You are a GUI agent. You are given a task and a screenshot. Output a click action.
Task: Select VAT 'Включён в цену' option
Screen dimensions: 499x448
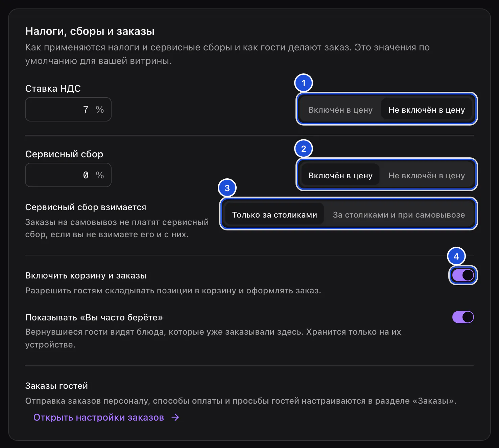pos(340,110)
